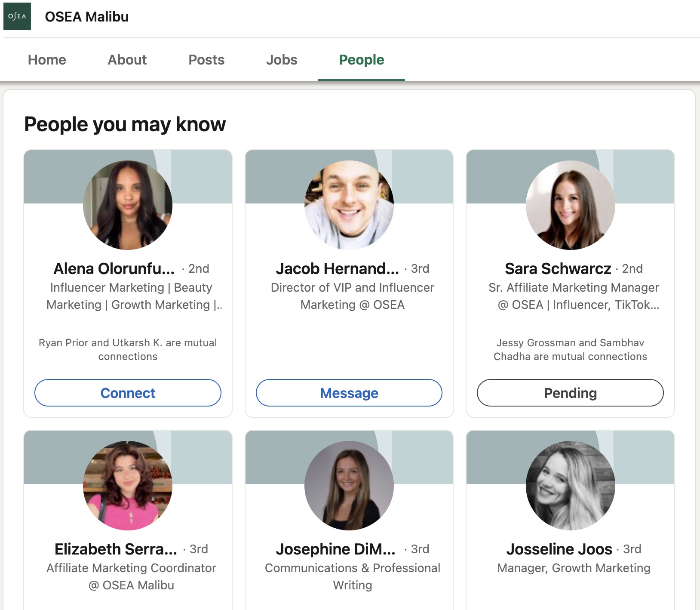
Task: Click the Pending button for Sara Schwarcz
Action: coord(570,393)
